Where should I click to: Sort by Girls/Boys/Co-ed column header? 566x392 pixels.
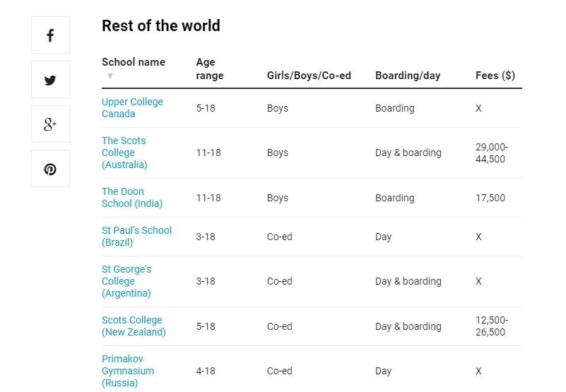tap(309, 76)
